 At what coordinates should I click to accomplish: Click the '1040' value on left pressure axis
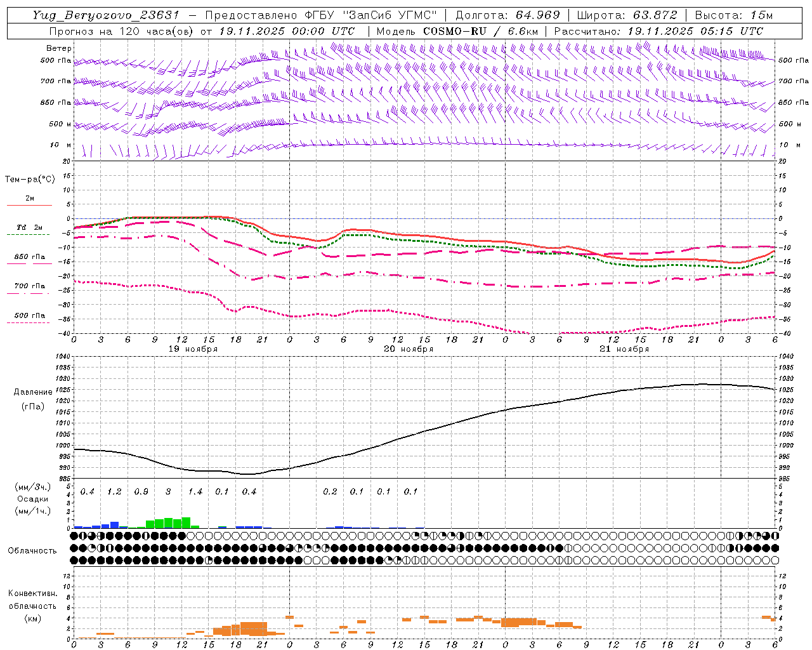pyautogui.click(x=62, y=357)
